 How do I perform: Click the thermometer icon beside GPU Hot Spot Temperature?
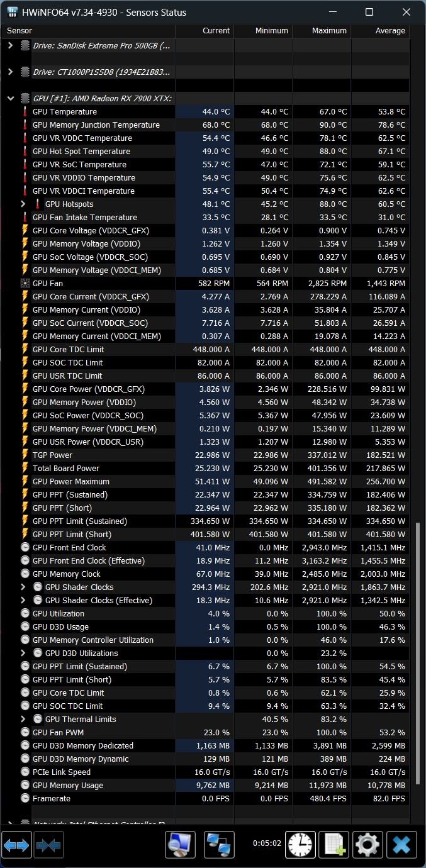pos(25,152)
